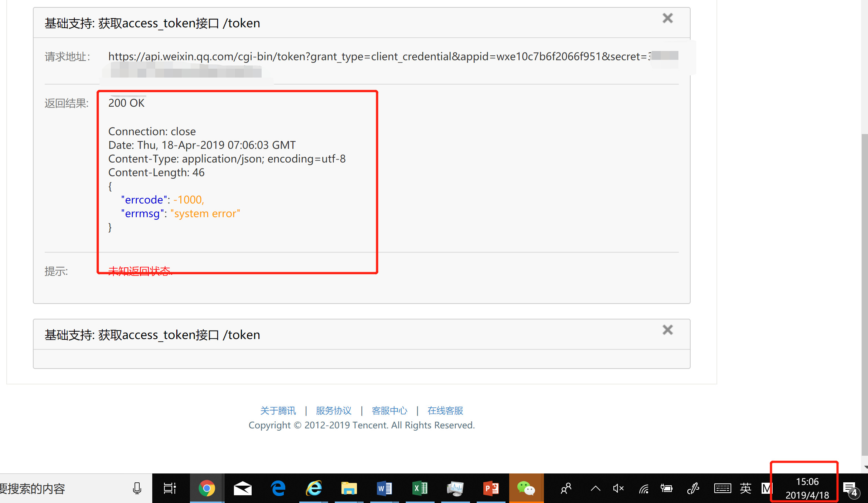Click the battery power icon

pos(667,489)
